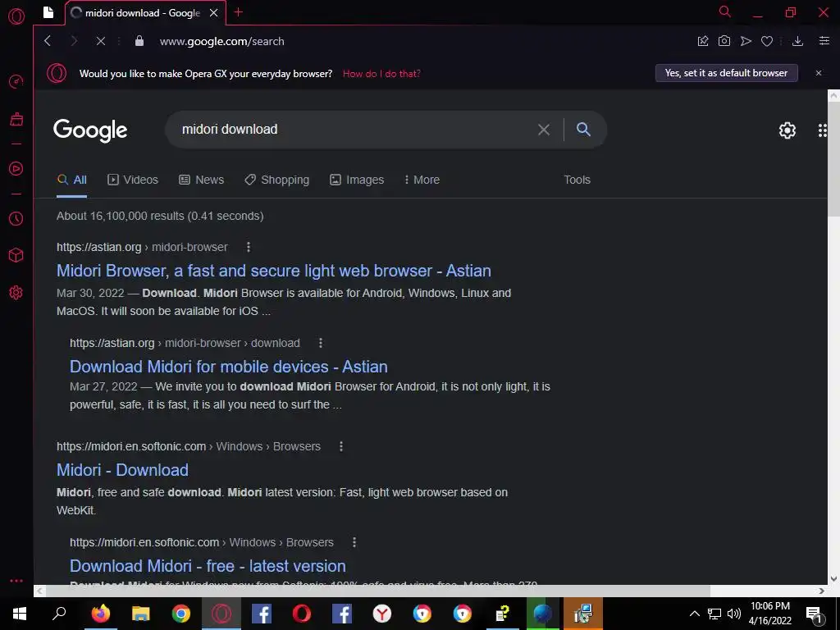Open Midori Browser fast and secure link
This screenshot has width=840, height=630.
tap(274, 271)
